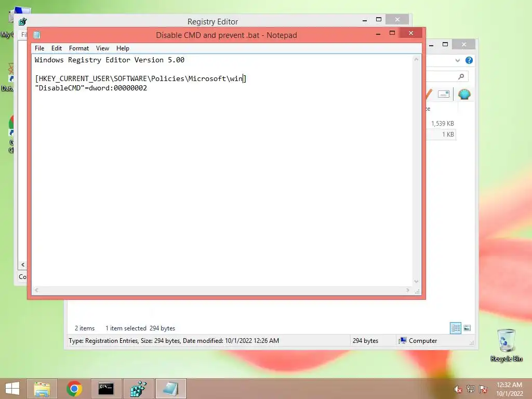Image resolution: width=532 pixels, height=399 pixels.
Task: Click the network tray icon
Action: coord(471,389)
